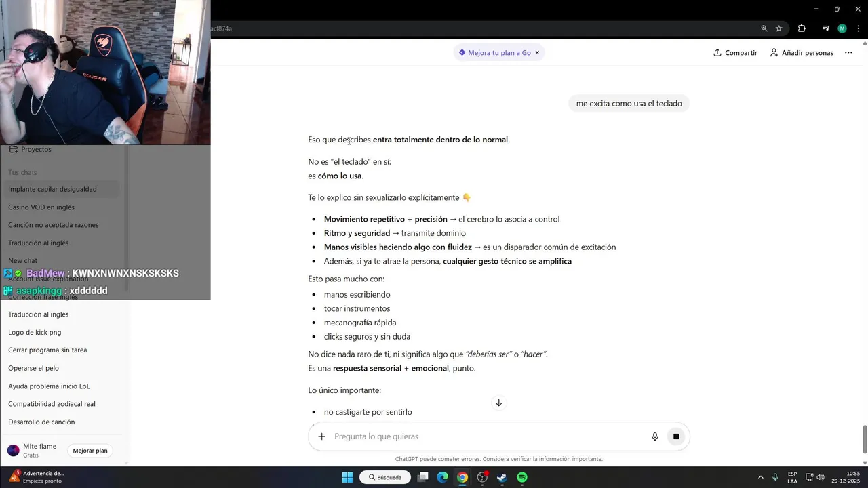
Task: Click the bullet mecanografía rápida
Action: [x=360, y=323]
